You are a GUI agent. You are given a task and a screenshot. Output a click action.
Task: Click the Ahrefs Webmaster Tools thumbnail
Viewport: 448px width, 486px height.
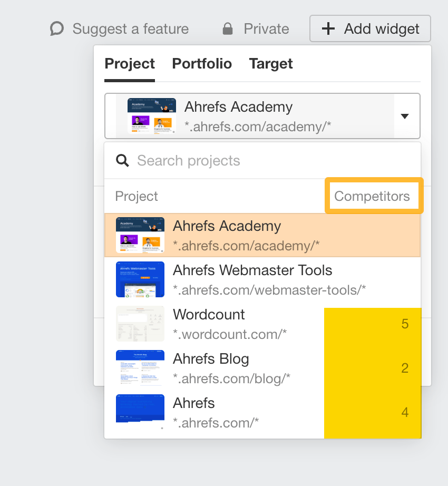(140, 279)
